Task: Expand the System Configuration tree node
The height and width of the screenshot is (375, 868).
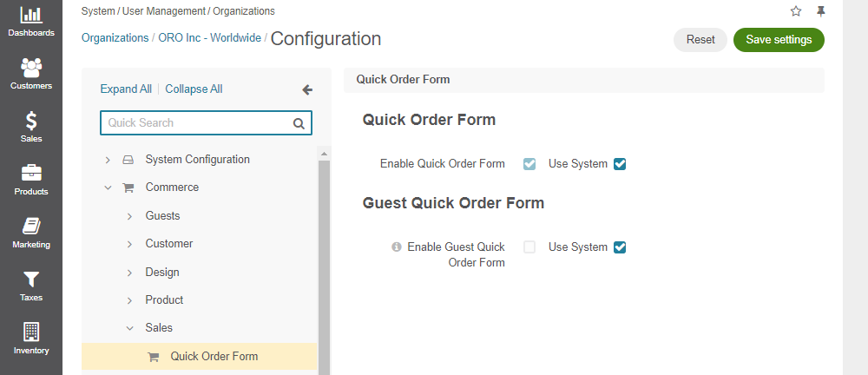Action: 108,160
